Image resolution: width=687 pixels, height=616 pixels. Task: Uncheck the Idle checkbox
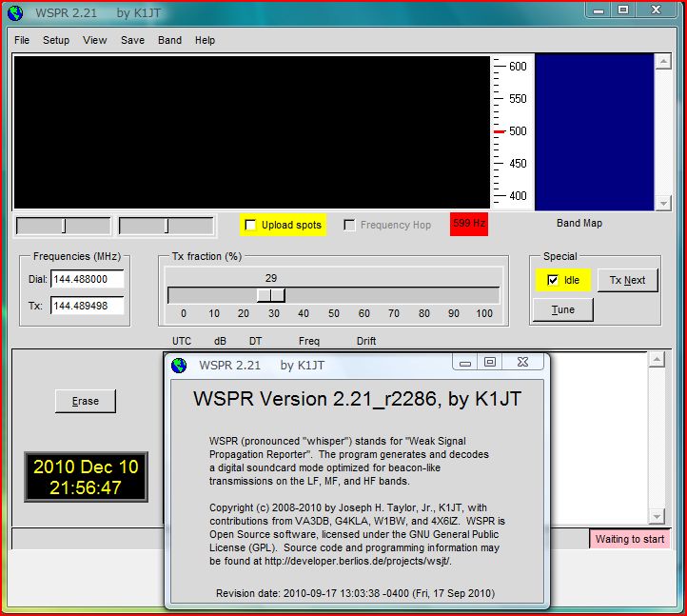tap(553, 280)
